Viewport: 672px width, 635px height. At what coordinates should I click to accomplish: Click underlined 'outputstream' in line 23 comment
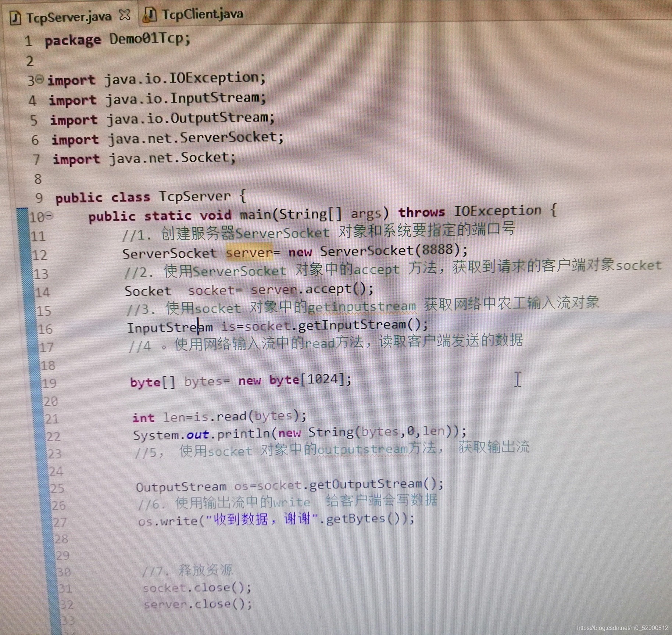pyautogui.click(x=362, y=449)
